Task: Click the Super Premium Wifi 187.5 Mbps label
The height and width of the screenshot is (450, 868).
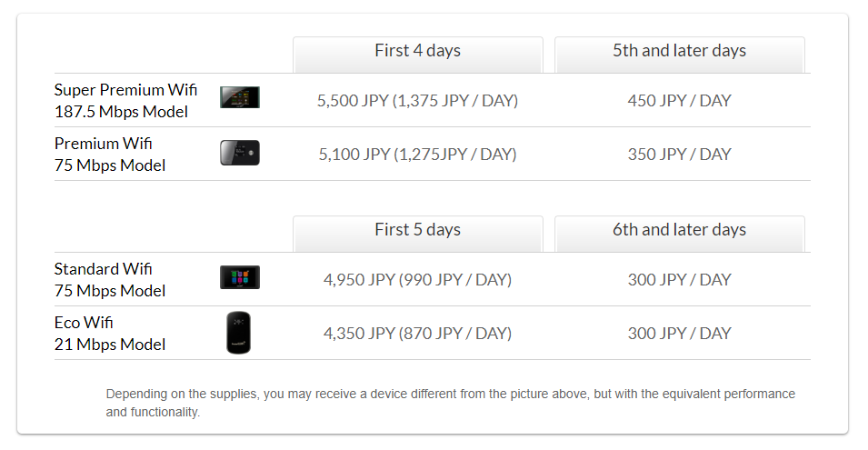Action: [125, 100]
